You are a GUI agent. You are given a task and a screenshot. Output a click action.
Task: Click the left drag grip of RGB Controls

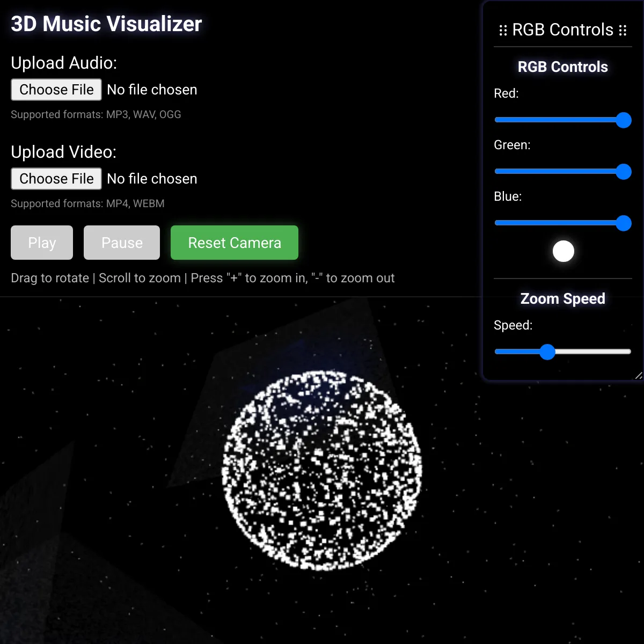click(503, 30)
